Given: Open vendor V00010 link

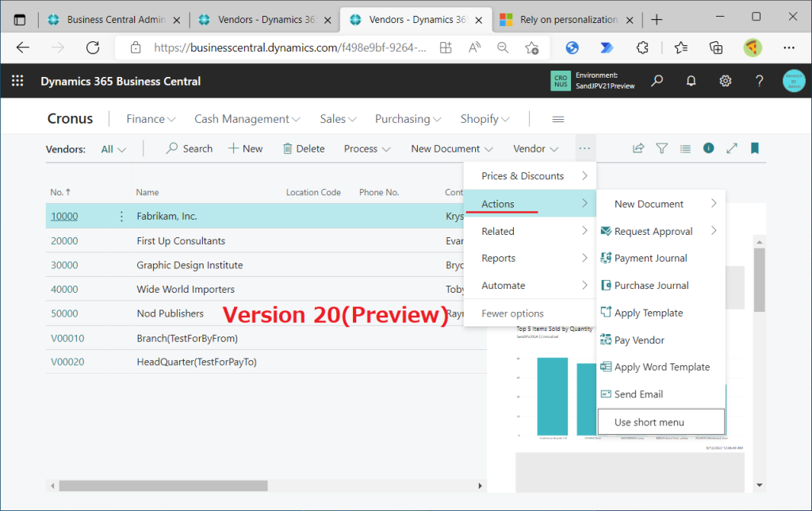Looking at the screenshot, I should tap(67, 339).
